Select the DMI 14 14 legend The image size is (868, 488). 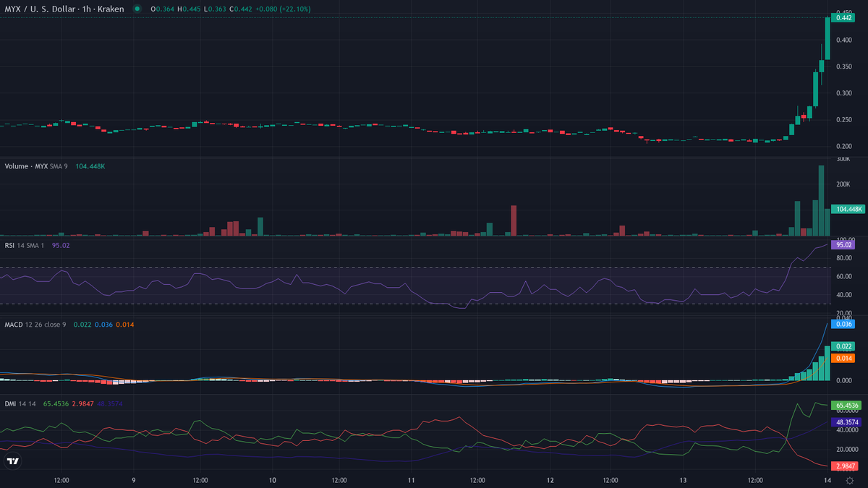coord(20,403)
